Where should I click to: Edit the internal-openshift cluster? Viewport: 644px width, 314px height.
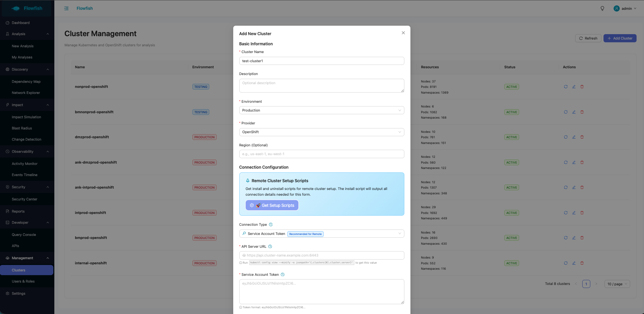(x=574, y=263)
